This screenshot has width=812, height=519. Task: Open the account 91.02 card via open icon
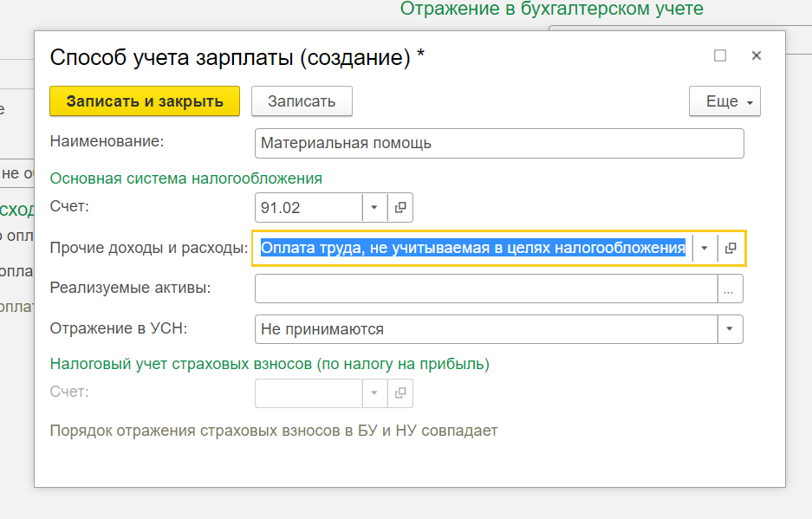click(x=400, y=207)
